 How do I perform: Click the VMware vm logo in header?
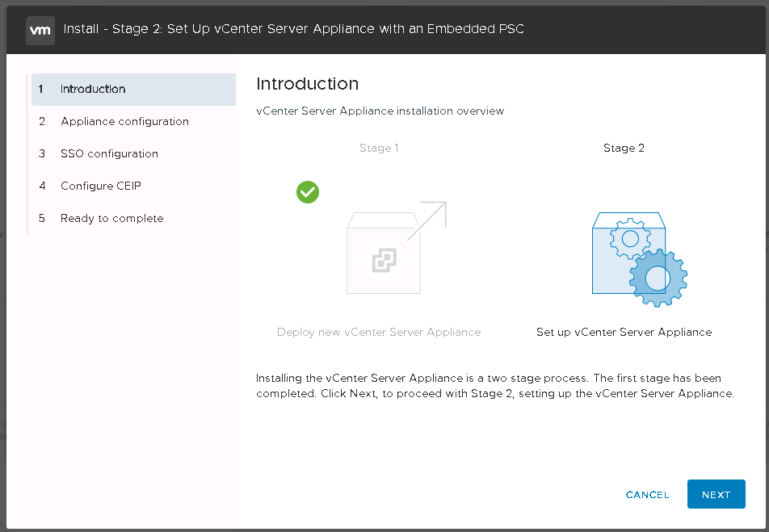click(40, 30)
